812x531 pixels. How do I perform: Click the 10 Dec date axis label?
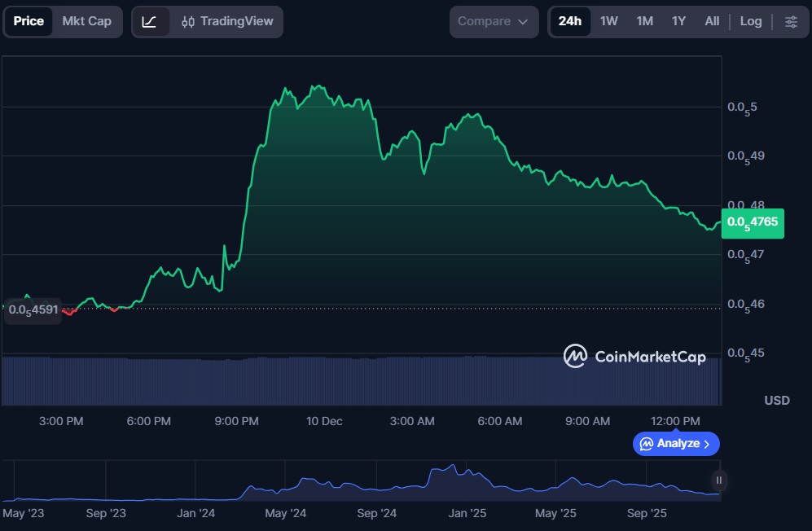point(324,421)
